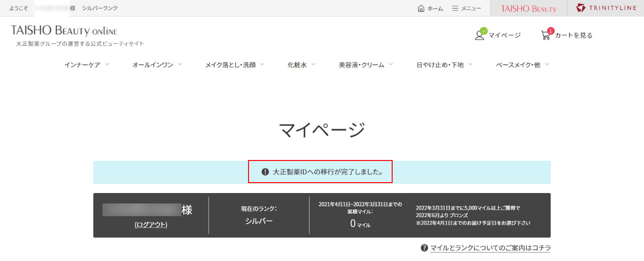Viewport: 644px width, 261px height.
Task: Expand the 化粧水 chevron
Action: pos(313,64)
